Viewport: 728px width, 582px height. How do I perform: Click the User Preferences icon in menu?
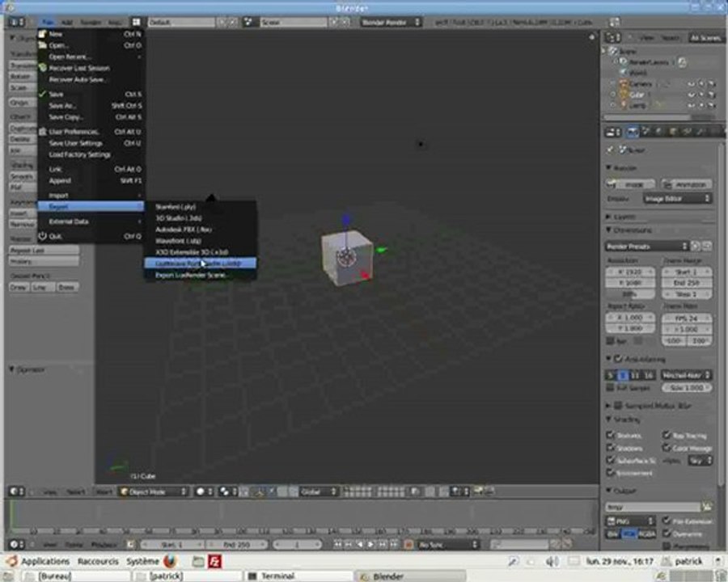coord(43,132)
